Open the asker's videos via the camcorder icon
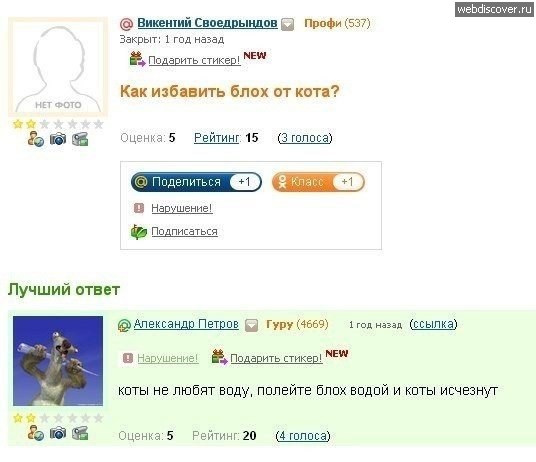 pos(80,139)
